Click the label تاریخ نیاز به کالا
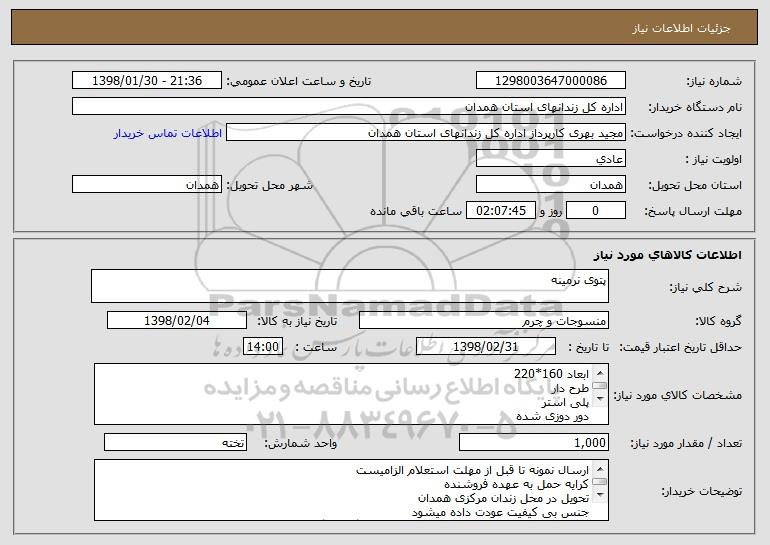 point(297,321)
